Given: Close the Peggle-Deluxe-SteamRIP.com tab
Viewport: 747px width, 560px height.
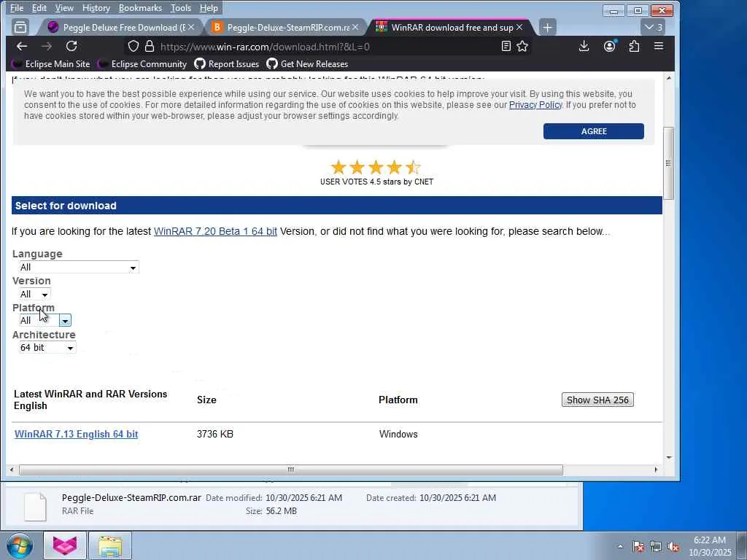Looking at the screenshot, I should [x=355, y=27].
